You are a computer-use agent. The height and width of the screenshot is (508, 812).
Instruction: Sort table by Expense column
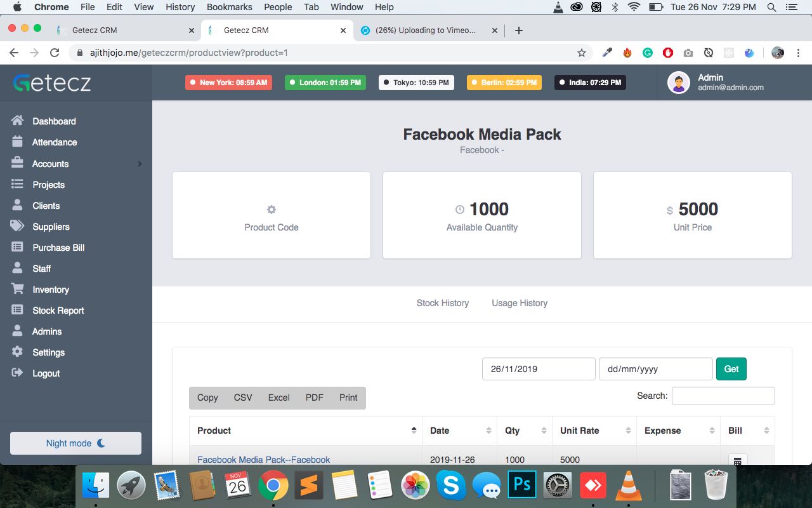pyautogui.click(x=679, y=431)
